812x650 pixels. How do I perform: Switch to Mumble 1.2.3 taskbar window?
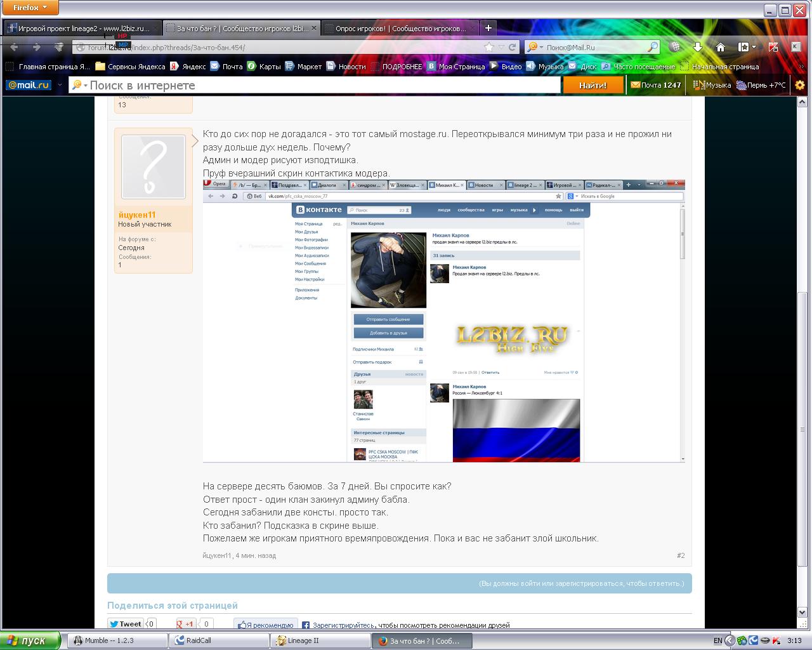point(117,640)
